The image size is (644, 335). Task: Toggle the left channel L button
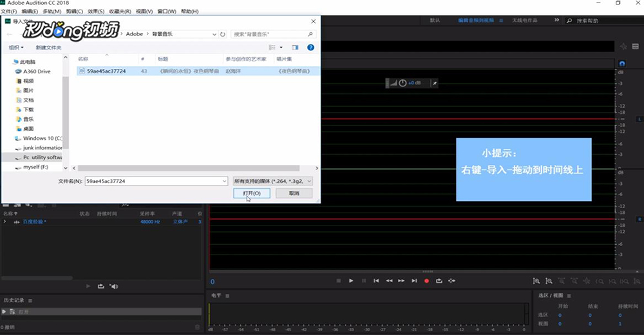pos(639,119)
